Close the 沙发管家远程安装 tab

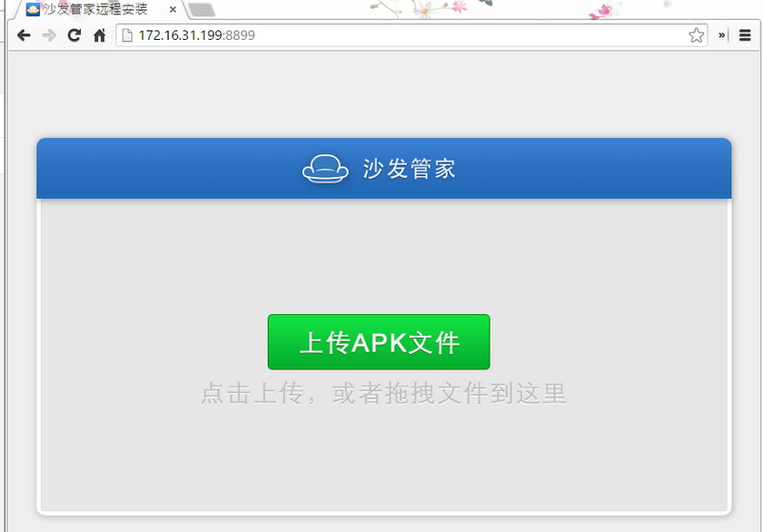point(172,10)
